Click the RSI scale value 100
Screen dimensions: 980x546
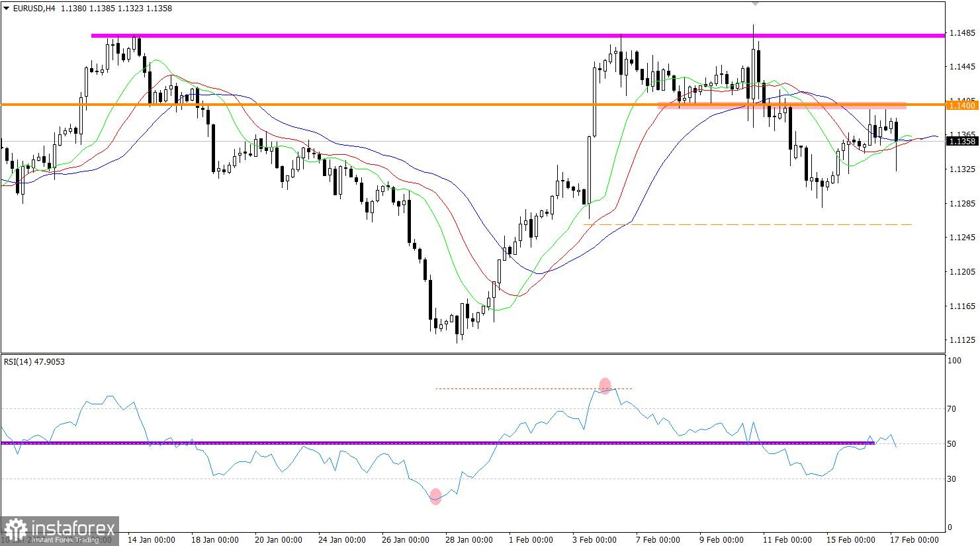tap(954, 361)
